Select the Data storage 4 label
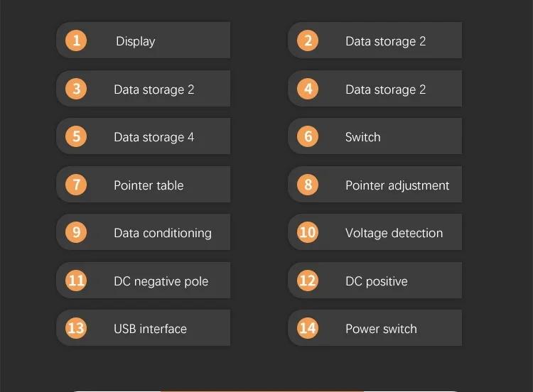The height and width of the screenshot is (392, 533). tap(154, 137)
